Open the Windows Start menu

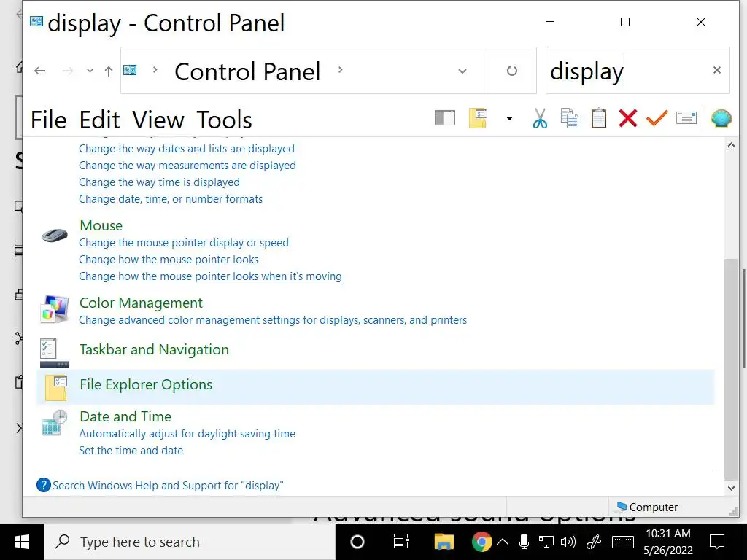click(x=21, y=542)
